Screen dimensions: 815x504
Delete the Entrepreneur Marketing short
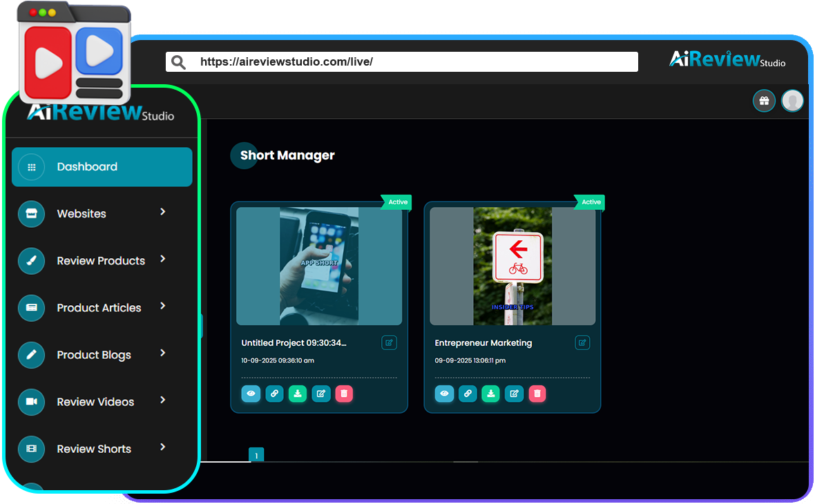[537, 394]
